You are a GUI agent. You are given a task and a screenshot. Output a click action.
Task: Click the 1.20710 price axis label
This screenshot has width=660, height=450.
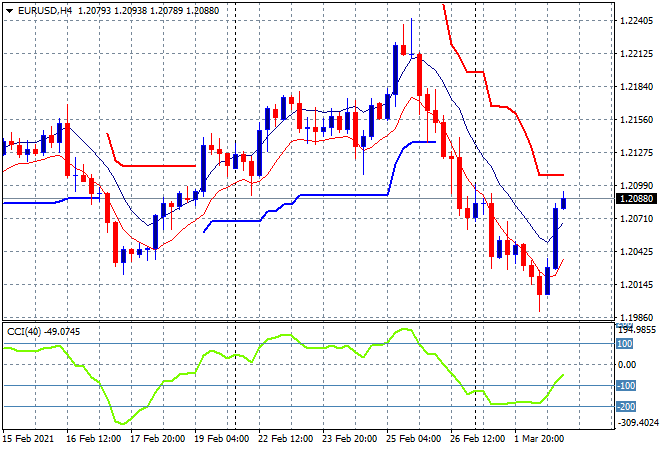(x=637, y=218)
